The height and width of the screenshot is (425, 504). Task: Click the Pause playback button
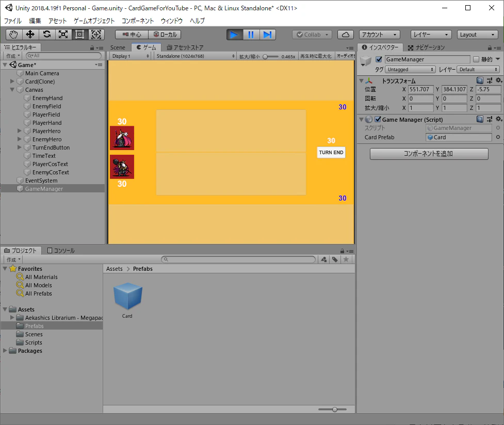click(251, 35)
